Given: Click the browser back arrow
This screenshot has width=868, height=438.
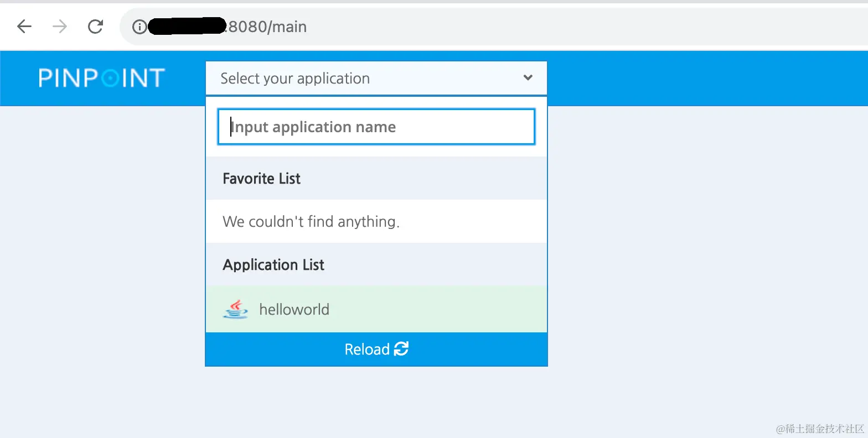Looking at the screenshot, I should coord(24,27).
